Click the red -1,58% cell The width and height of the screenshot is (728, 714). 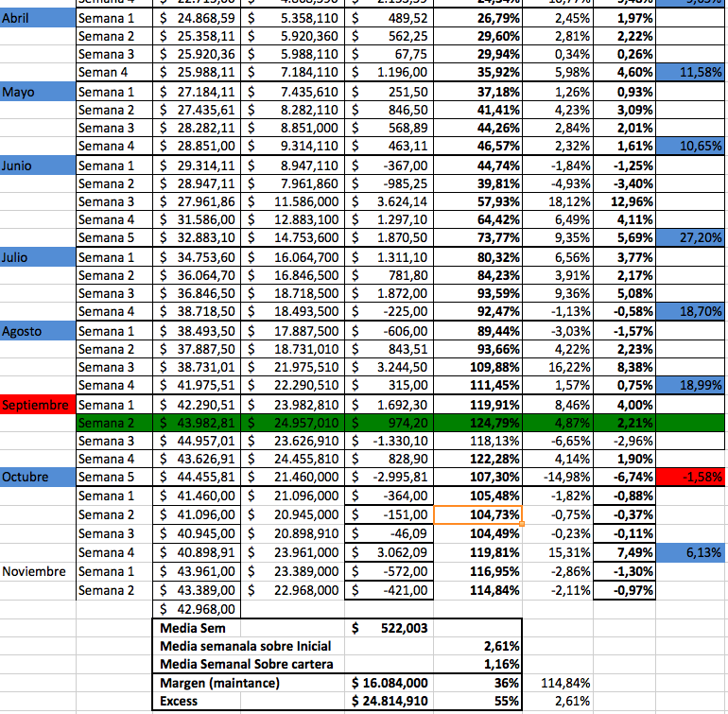tap(690, 477)
